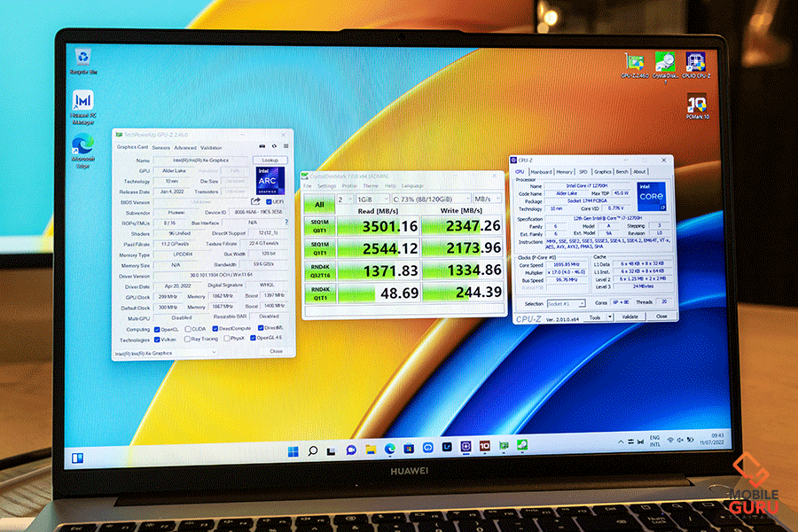
Task: Click the BIOS export share icon
Action: tap(256, 201)
